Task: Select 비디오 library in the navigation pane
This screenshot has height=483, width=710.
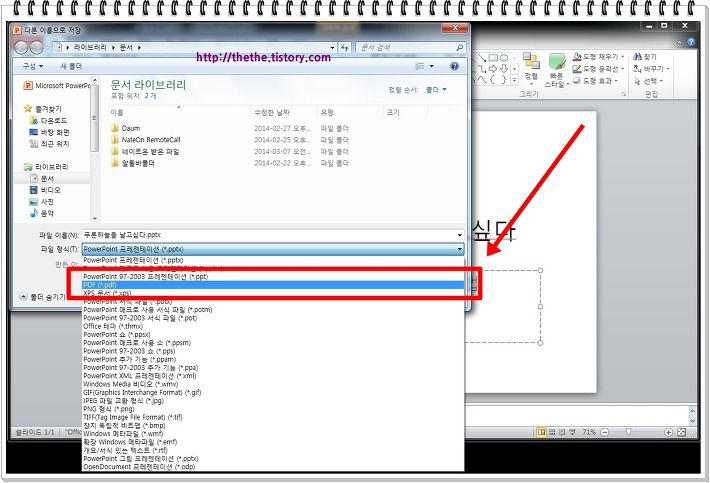Action: pyautogui.click(x=45, y=190)
